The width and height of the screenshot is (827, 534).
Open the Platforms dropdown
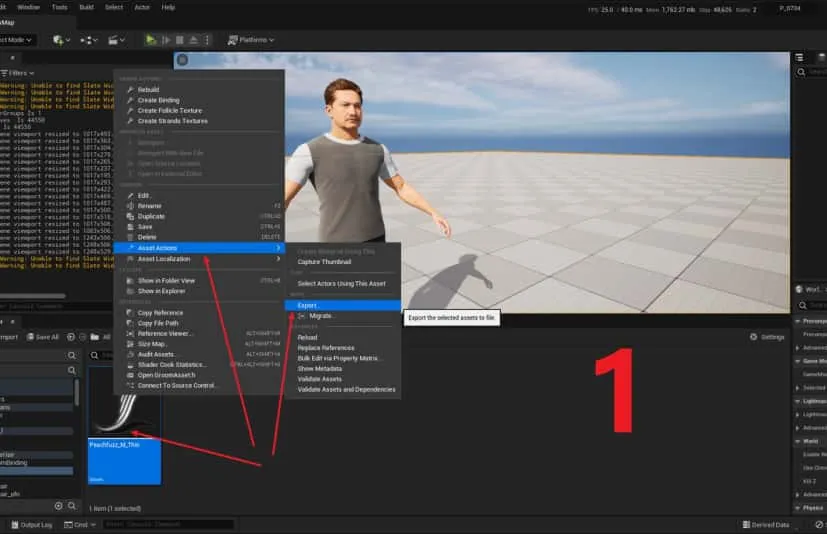point(251,40)
